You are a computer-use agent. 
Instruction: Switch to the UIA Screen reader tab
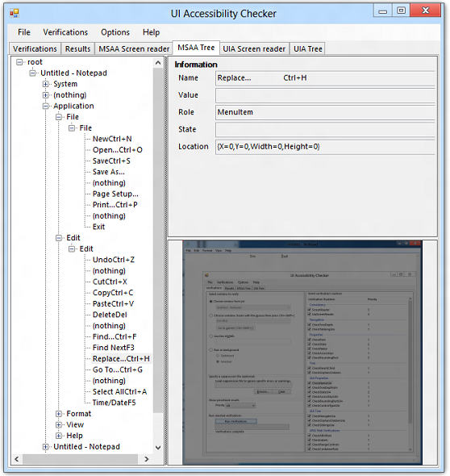(254, 48)
